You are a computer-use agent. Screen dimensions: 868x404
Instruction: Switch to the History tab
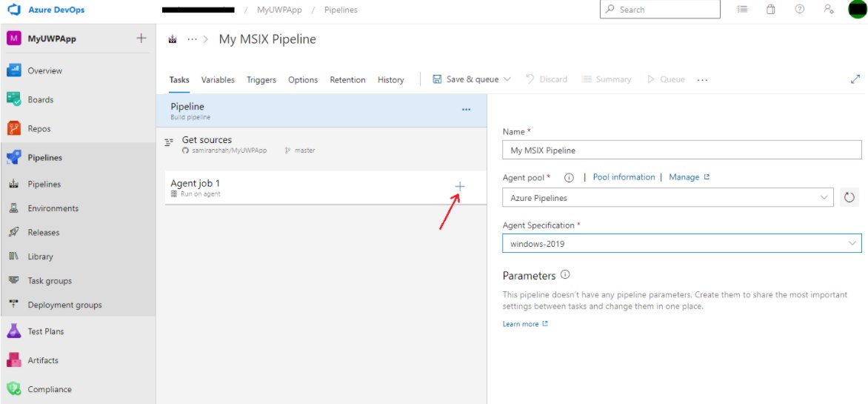click(391, 80)
